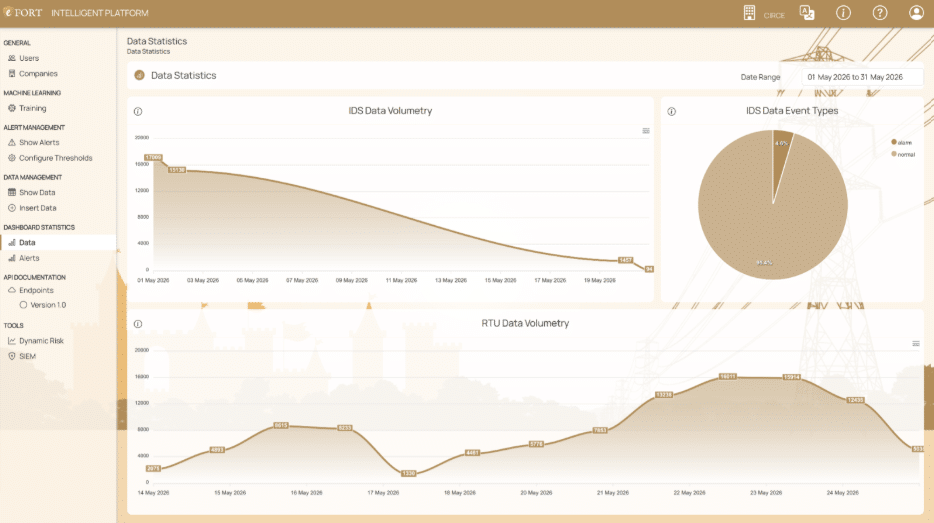Click the info circle icon in top bar
The image size is (934, 523).
pos(843,13)
